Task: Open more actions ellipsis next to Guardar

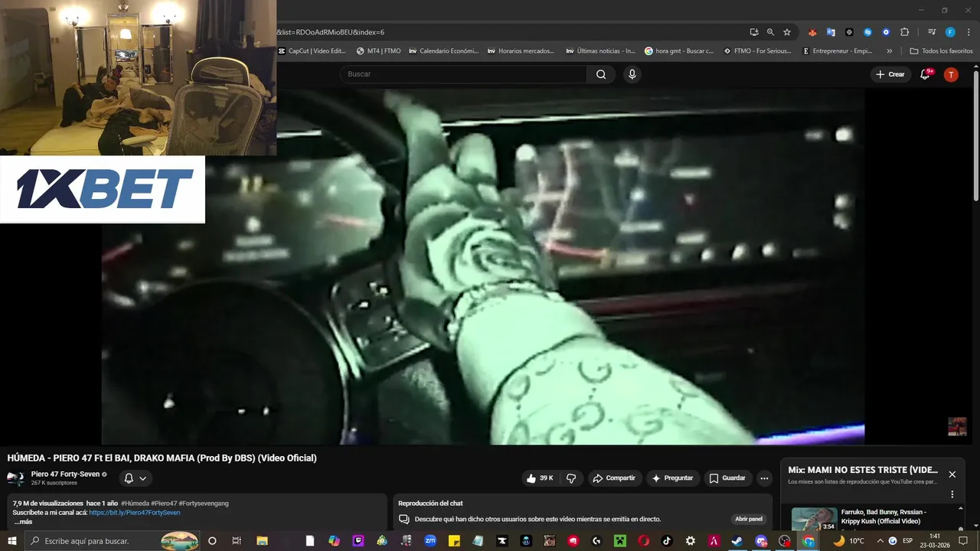Action: 764,478
